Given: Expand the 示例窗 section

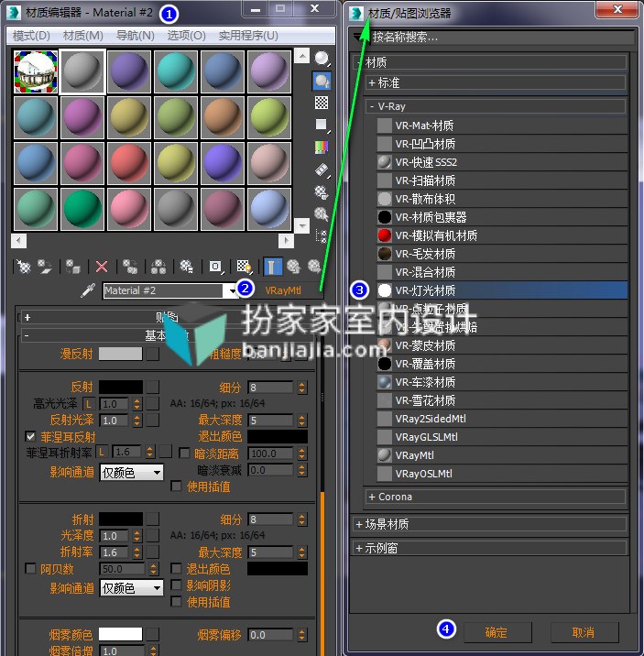Looking at the screenshot, I should (x=489, y=548).
